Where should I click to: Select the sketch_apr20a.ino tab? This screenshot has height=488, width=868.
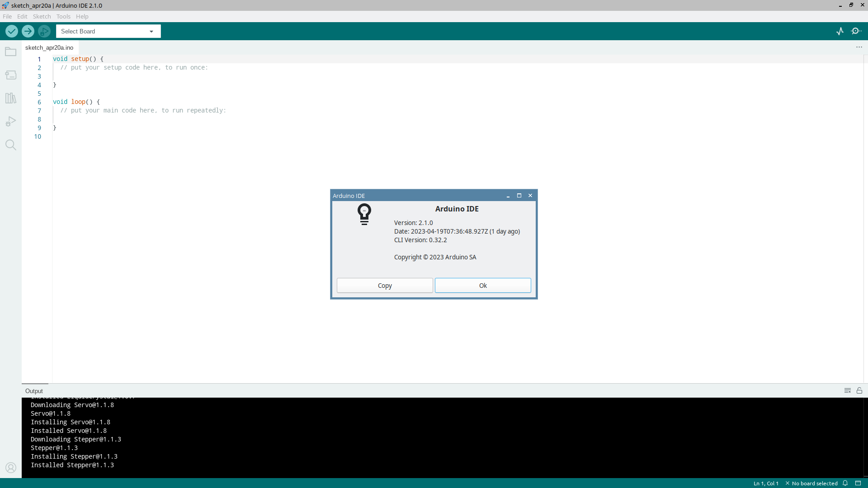click(x=49, y=47)
